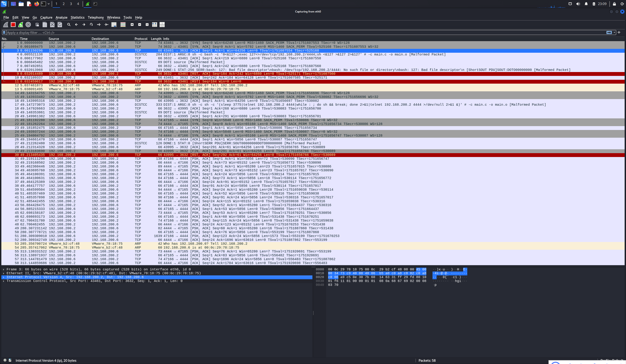Click the find packet magnifier icon

69,25
